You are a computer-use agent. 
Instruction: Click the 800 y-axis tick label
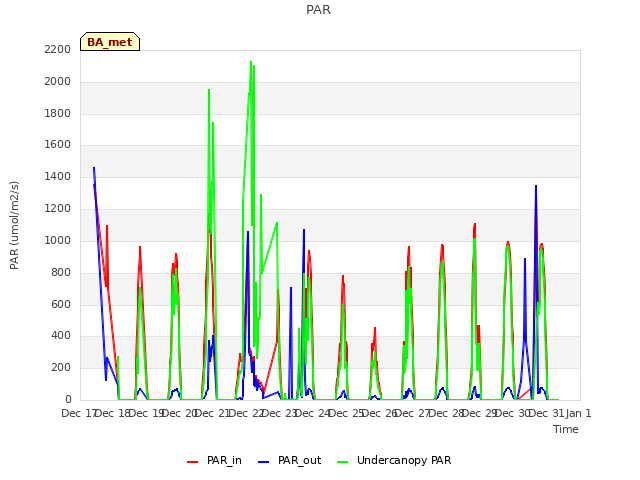coord(61,272)
